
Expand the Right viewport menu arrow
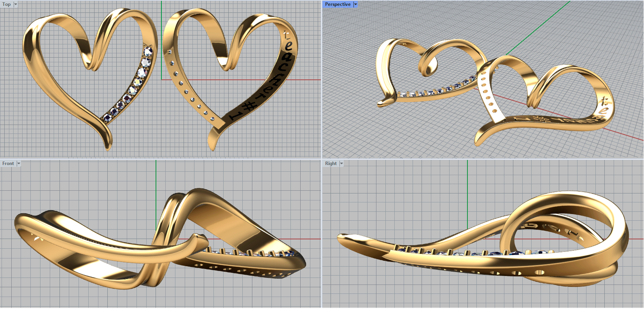click(341, 164)
